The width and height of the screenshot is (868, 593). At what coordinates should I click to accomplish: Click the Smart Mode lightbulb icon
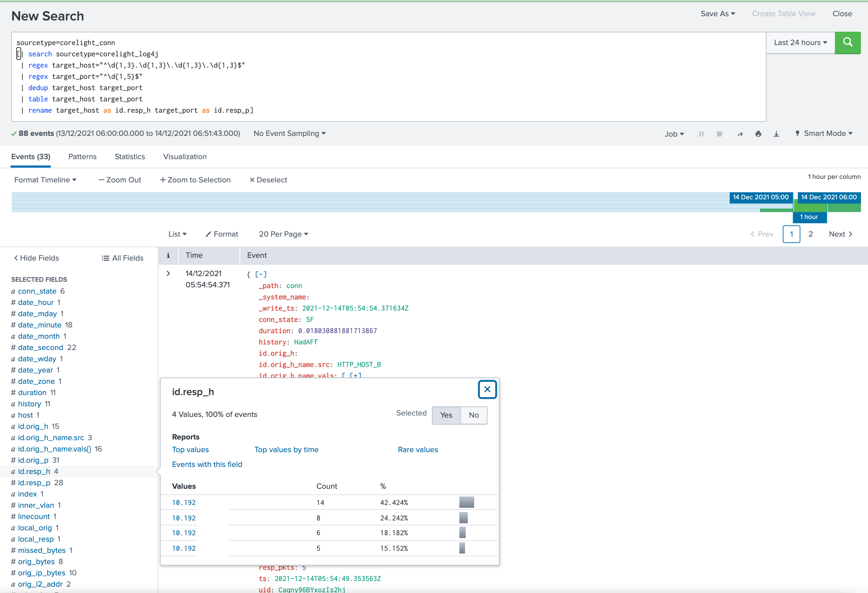[798, 133]
